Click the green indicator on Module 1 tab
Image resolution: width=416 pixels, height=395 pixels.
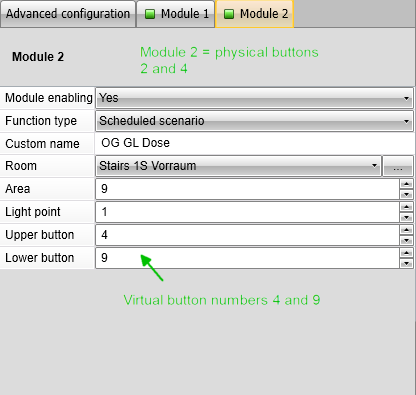click(150, 14)
